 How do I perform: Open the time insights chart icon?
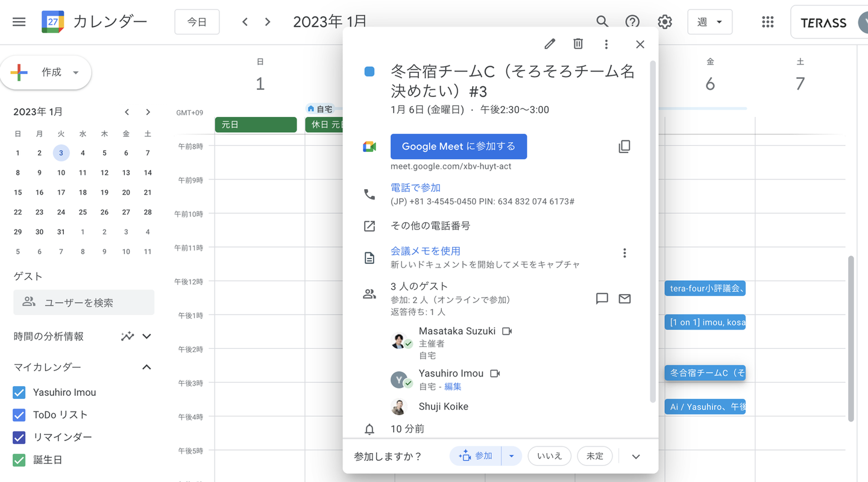coord(127,336)
